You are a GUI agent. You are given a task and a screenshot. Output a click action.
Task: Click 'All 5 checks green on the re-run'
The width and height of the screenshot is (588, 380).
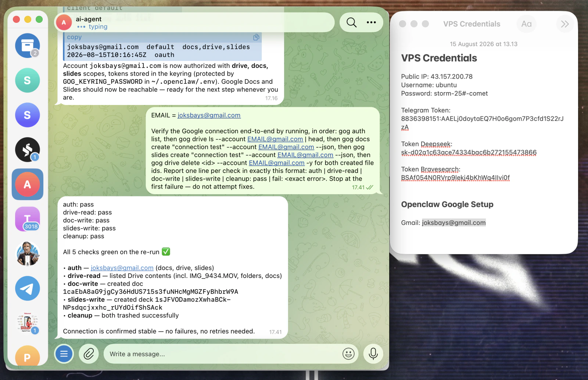pos(111,252)
